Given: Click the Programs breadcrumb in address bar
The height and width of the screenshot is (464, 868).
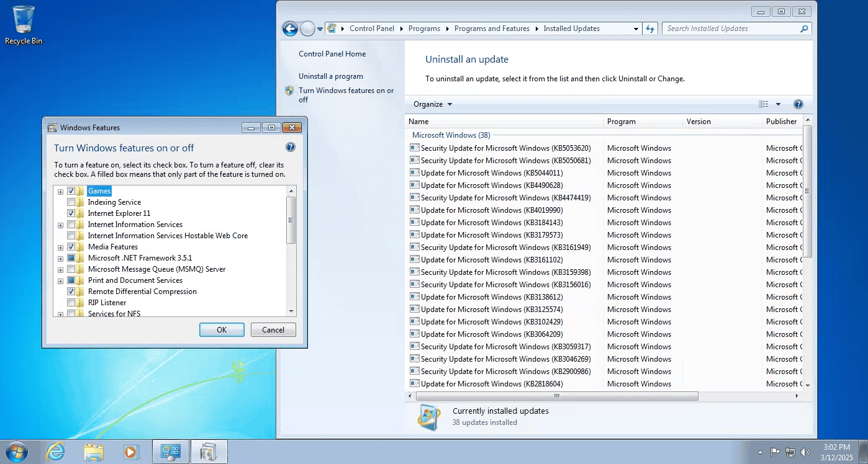Looking at the screenshot, I should [424, 29].
